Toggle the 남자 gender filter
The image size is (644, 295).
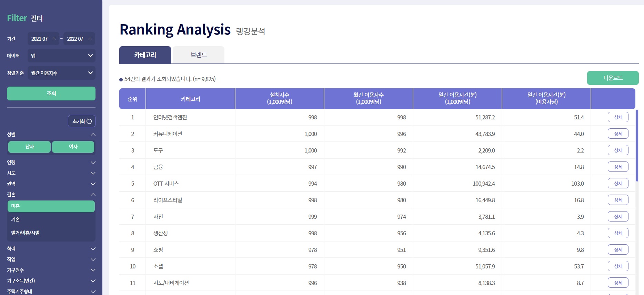point(29,147)
